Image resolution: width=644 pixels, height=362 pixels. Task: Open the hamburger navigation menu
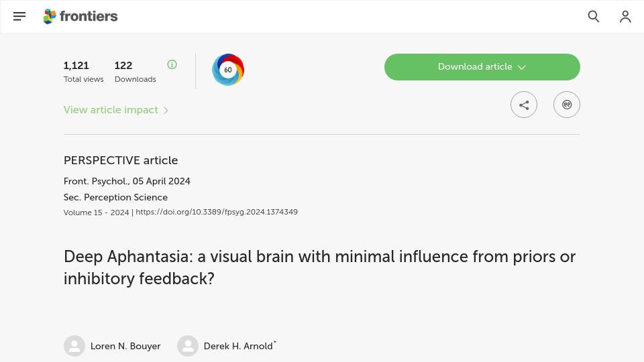(19, 16)
